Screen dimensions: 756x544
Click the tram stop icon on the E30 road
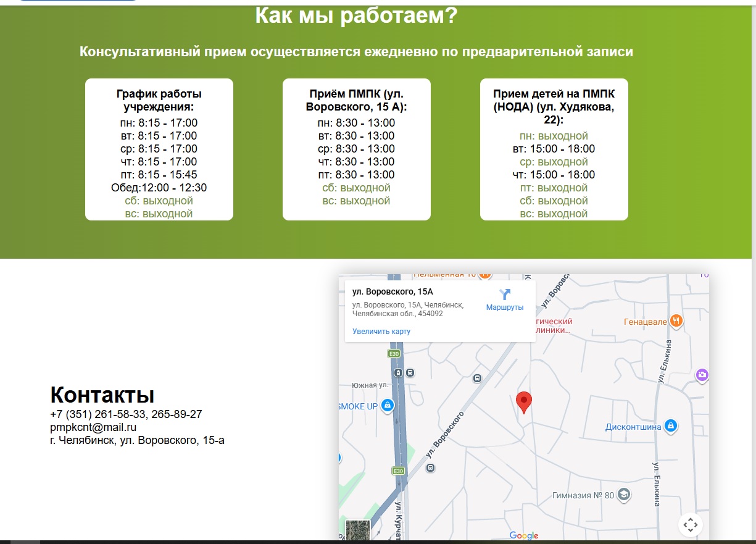(x=399, y=373)
